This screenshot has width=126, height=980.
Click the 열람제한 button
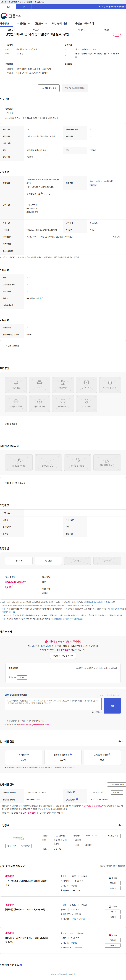coord(26,846)
